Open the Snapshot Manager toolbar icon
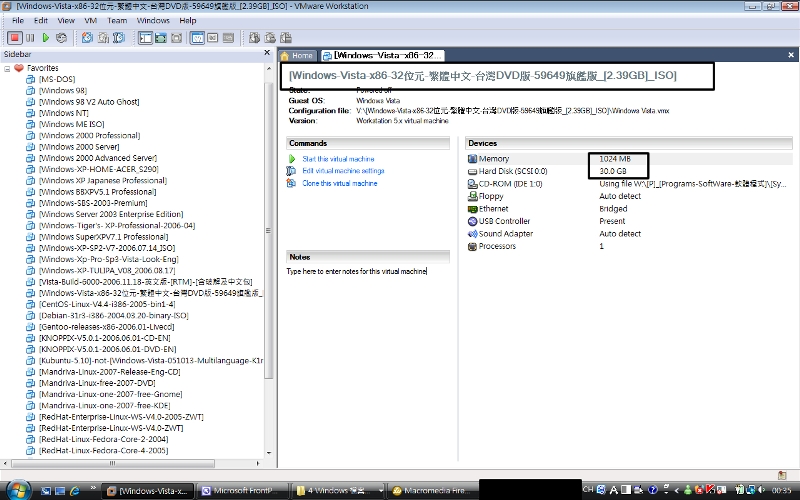This screenshot has height=500, width=800. click(x=119, y=38)
